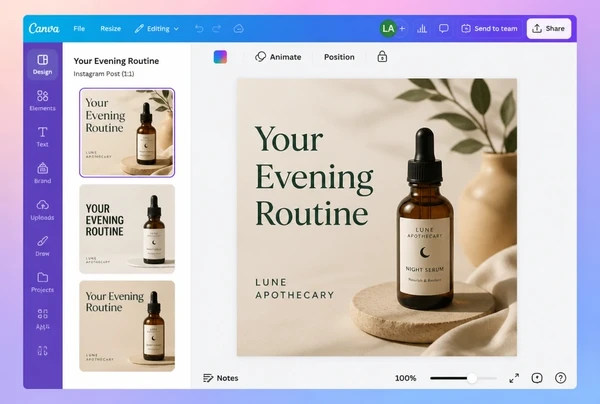Viewport: 600px width, 404px height.
Task: Toggle the lock icon in toolbar
Action: click(x=382, y=57)
